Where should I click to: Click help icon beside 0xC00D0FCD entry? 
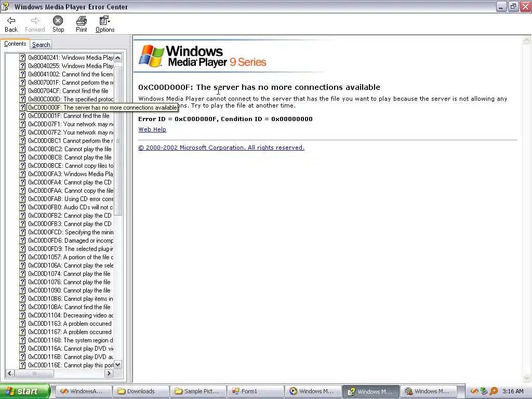point(22,232)
